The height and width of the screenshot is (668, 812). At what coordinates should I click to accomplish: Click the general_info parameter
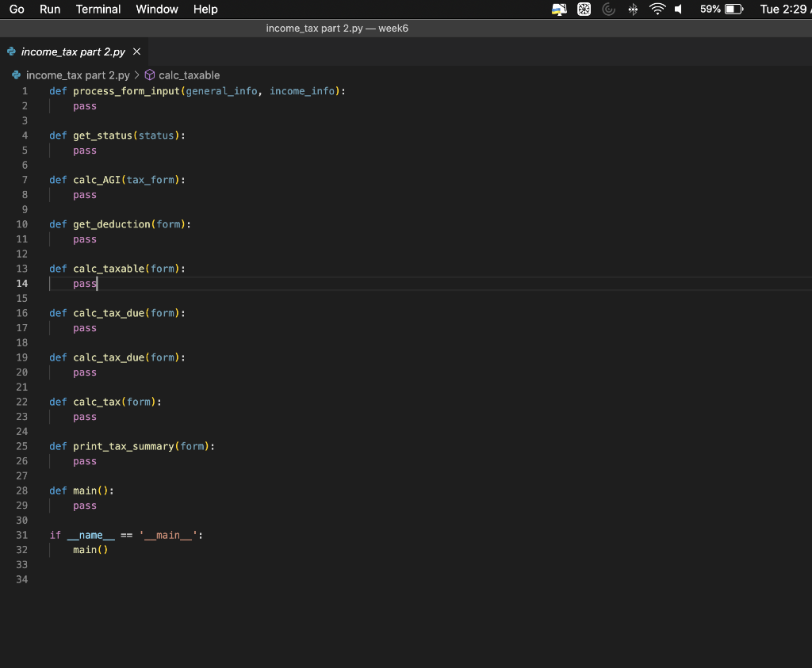[x=222, y=91]
